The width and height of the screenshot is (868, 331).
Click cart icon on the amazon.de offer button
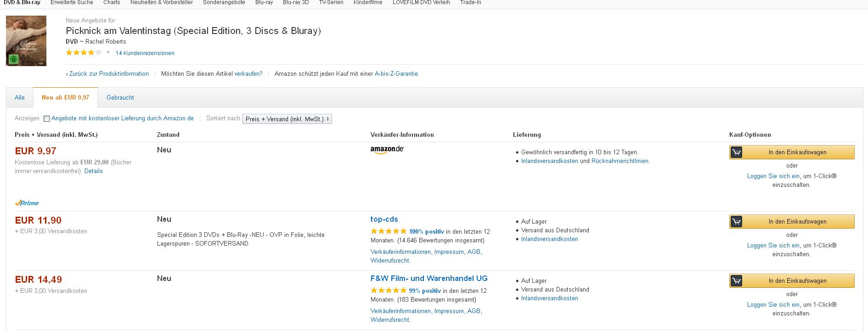736,152
